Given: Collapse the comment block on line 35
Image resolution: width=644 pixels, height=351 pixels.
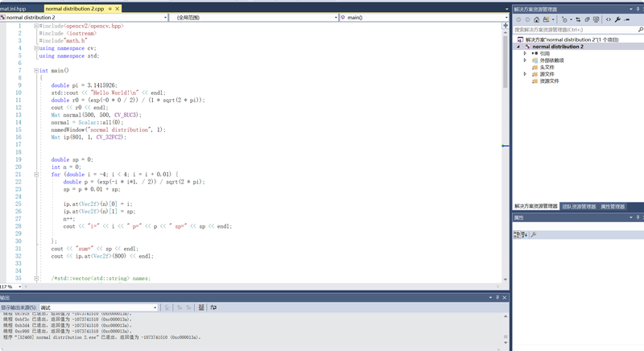Looking at the screenshot, I should (x=36, y=279).
